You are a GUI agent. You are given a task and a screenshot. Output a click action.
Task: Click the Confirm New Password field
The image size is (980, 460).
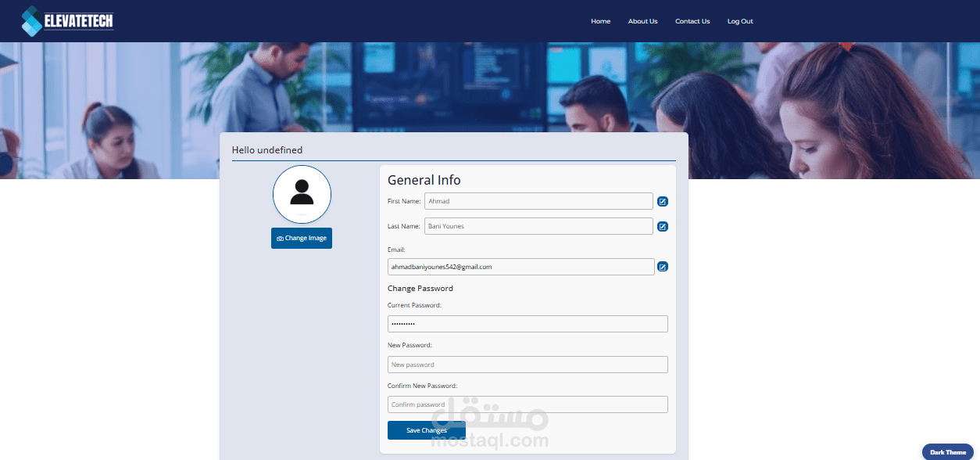[528, 404]
